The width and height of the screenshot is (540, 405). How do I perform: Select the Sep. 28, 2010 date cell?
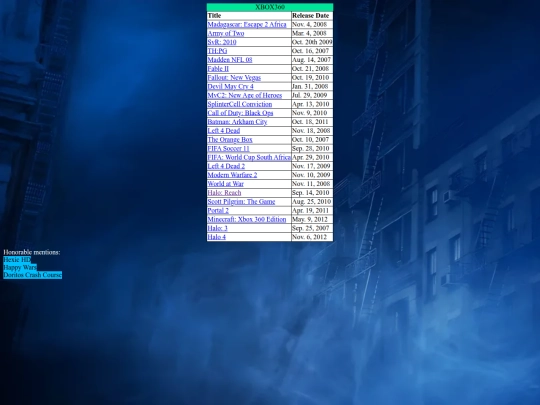pos(312,148)
